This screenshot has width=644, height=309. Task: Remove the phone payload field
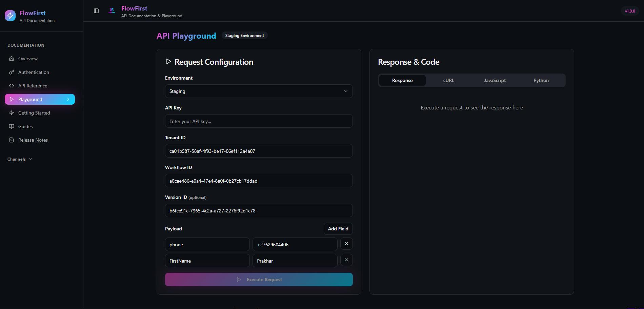click(346, 244)
